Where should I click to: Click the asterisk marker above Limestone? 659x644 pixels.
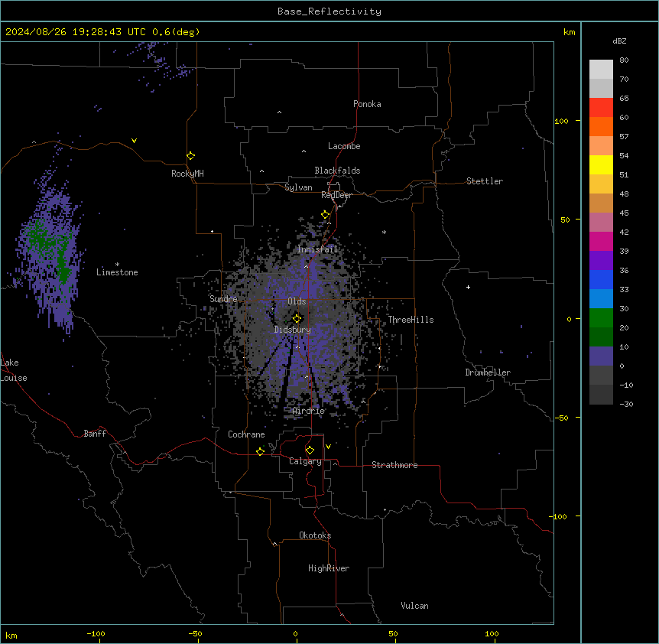click(117, 265)
